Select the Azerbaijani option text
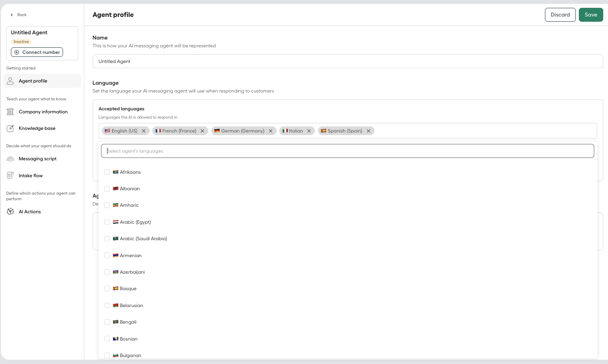This screenshot has height=364, width=608. tap(132, 272)
